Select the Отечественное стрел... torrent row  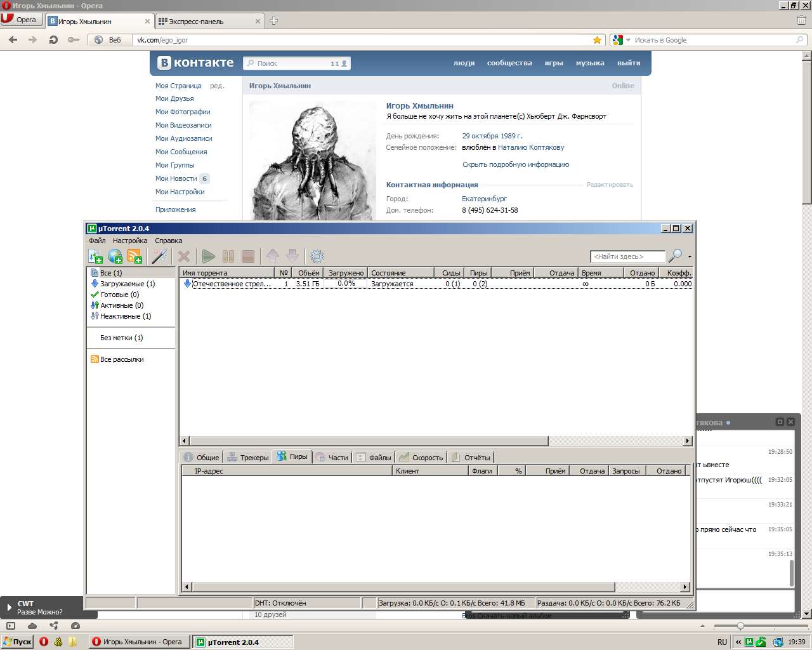tap(436, 284)
